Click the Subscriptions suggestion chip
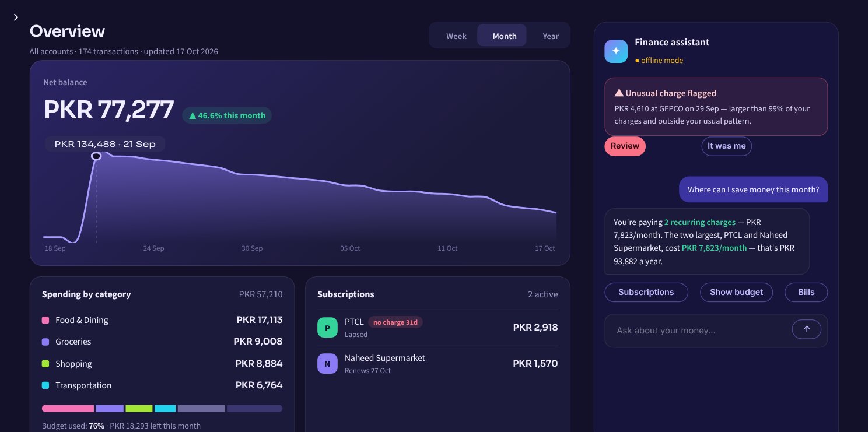The height and width of the screenshot is (432, 868). point(646,292)
